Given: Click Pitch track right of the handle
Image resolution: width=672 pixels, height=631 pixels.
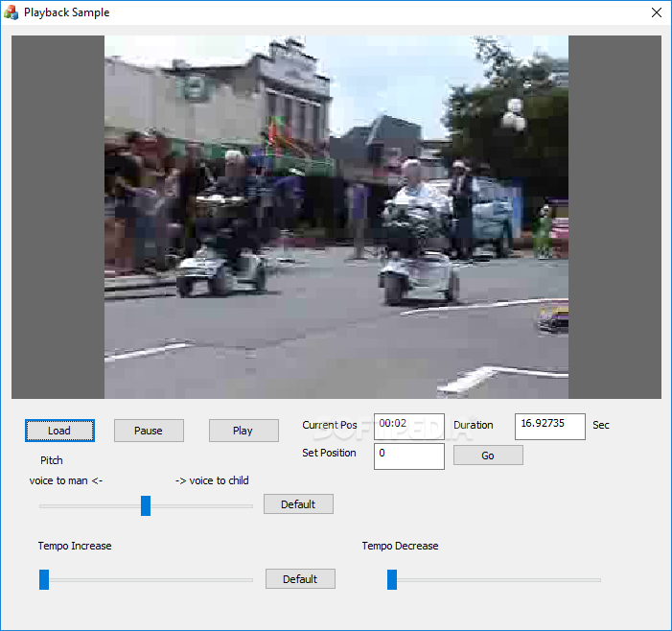Looking at the screenshot, I should pyautogui.click(x=201, y=505).
